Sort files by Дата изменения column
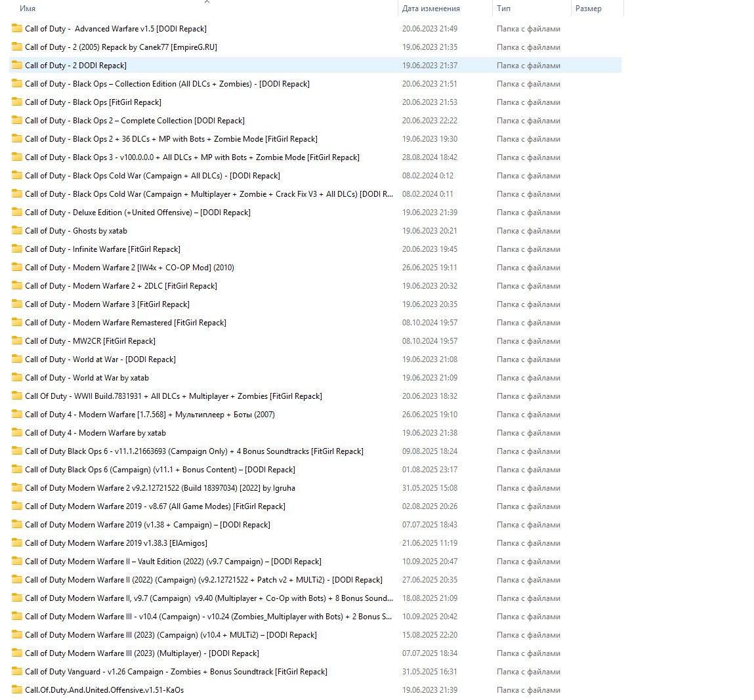This screenshot has height=700, width=754. pyautogui.click(x=430, y=9)
